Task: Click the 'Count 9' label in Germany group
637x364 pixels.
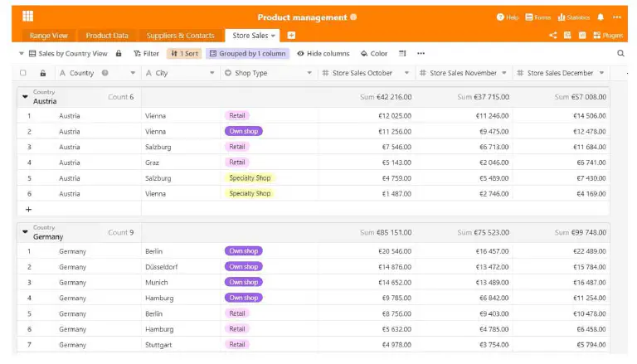Action: (120, 232)
